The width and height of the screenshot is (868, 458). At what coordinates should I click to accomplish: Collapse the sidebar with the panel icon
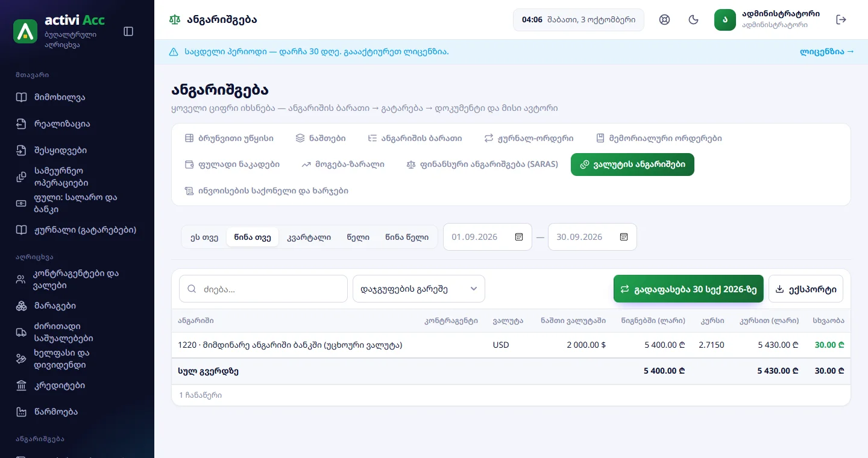tap(128, 31)
